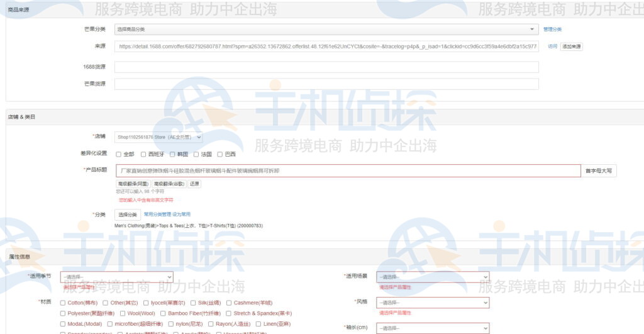
Task: Check the ModaL(Modal) checkbox
Action: coord(63,324)
